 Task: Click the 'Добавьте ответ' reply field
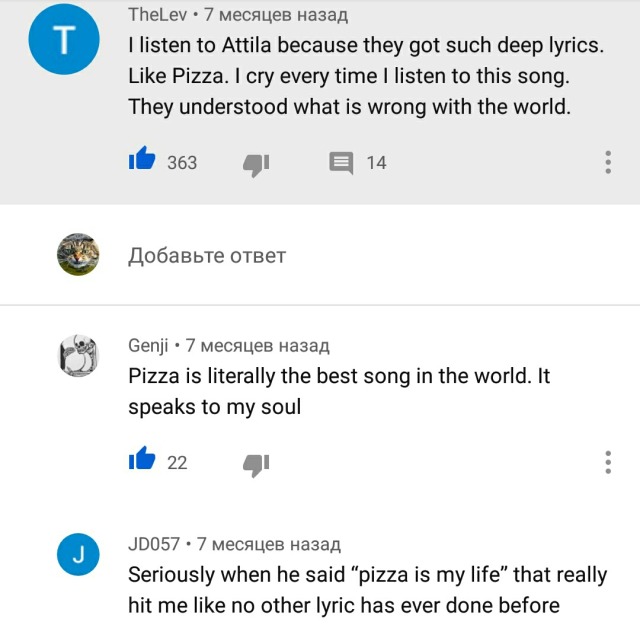(207, 256)
